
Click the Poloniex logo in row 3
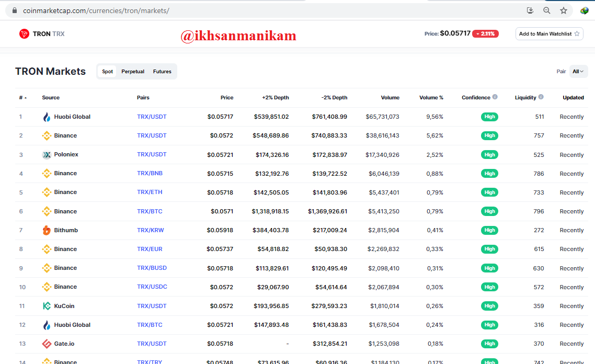(x=47, y=154)
